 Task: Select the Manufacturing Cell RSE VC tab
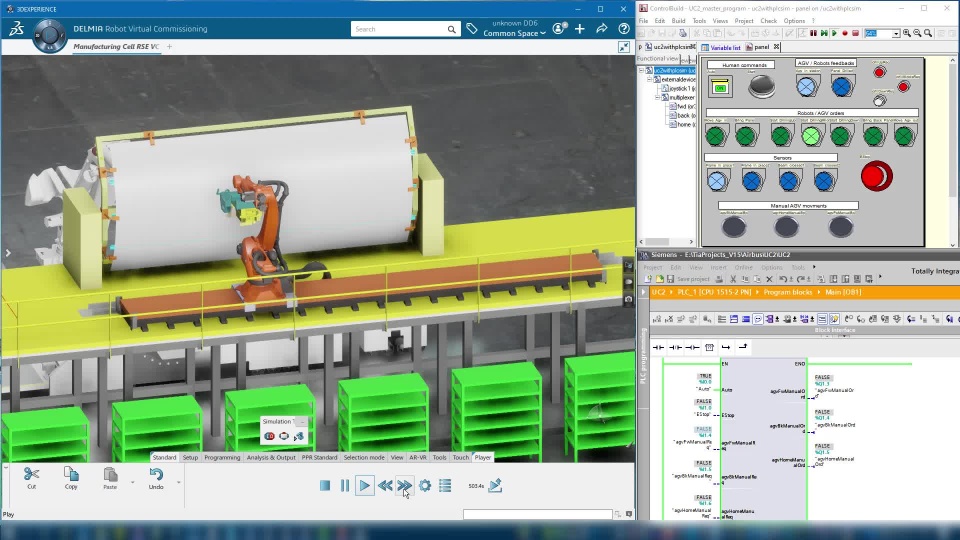coord(116,47)
